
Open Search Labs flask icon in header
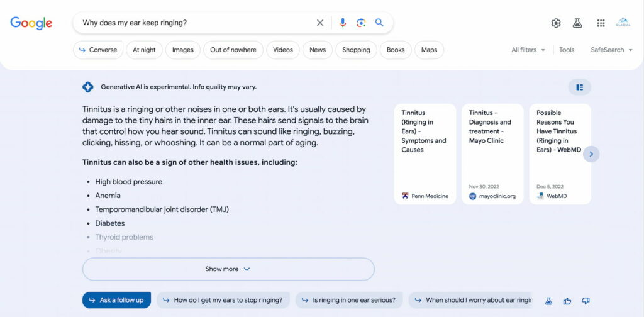click(577, 23)
